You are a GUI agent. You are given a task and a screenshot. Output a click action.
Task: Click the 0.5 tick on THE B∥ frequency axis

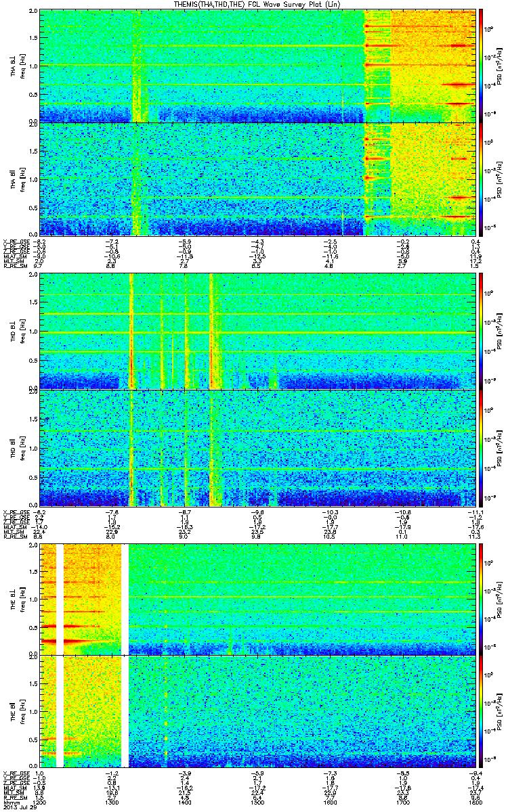33,739
